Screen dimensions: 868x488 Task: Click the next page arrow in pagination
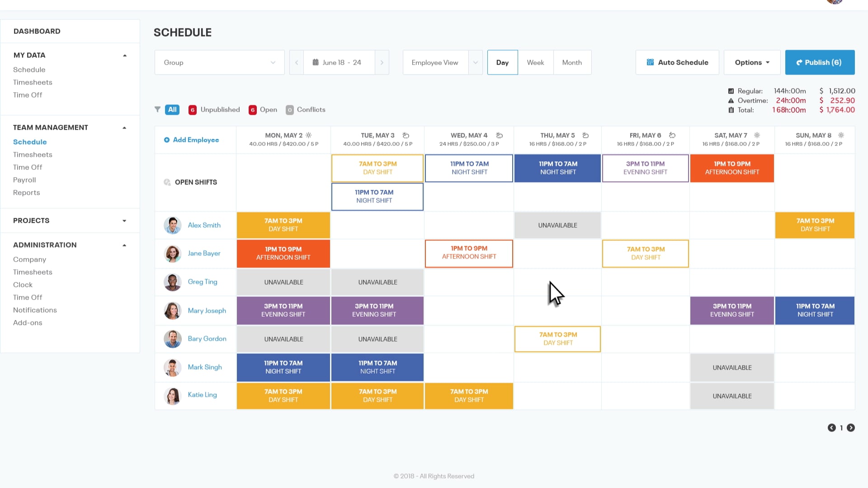click(851, 428)
